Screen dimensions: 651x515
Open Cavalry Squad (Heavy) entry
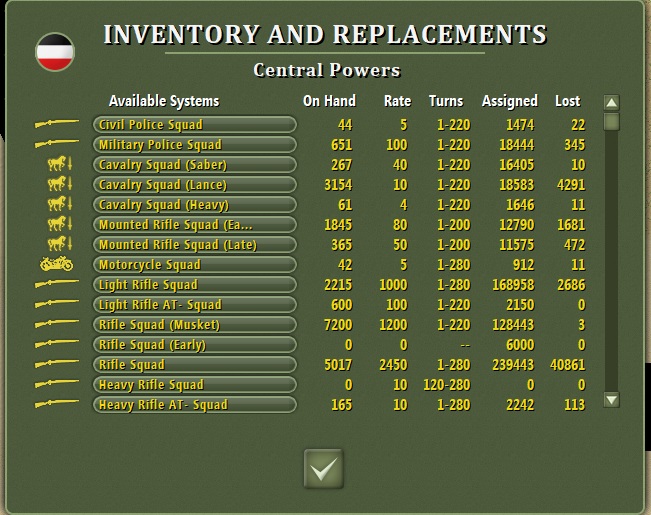(195, 204)
